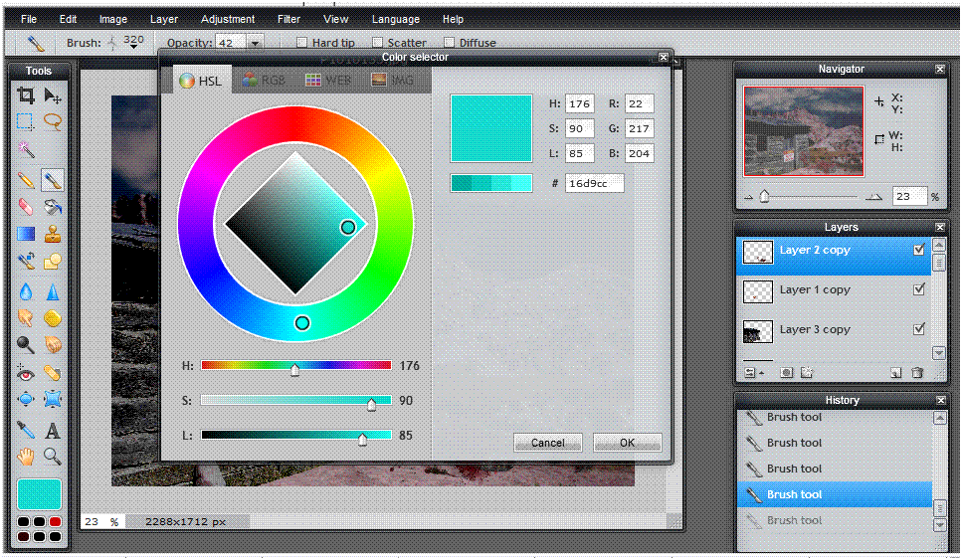Select the Red eye reduction tool
Viewport: 962px width, 560px height.
click(26, 374)
